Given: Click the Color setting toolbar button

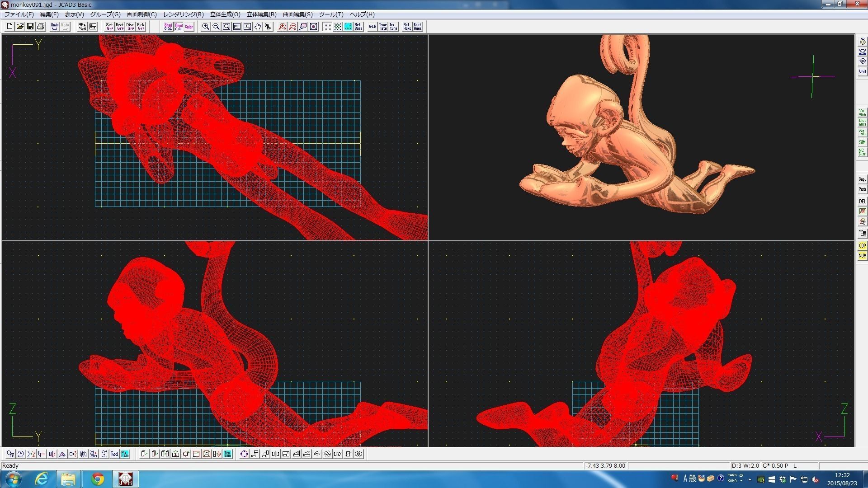Looking at the screenshot, I should pyautogui.click(x=189, y=27).
